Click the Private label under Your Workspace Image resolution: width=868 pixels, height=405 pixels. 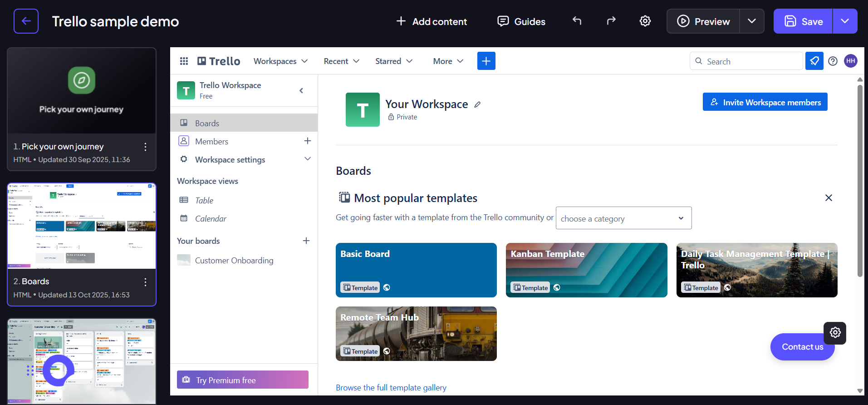point(407,117)
